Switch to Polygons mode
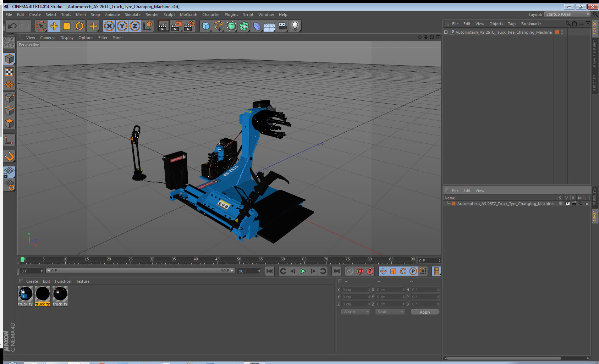The height and width of the screenshot is (364, 599). [x=9, y=123]
